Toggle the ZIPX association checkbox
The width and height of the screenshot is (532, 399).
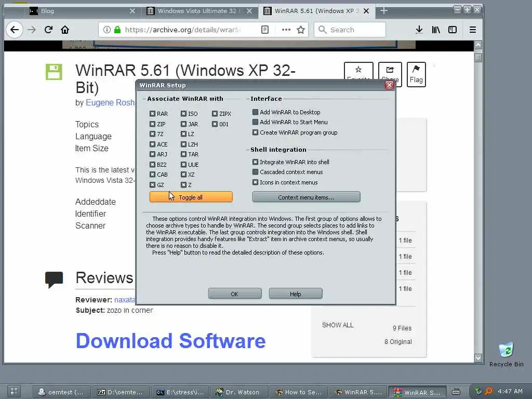point(215,114)
